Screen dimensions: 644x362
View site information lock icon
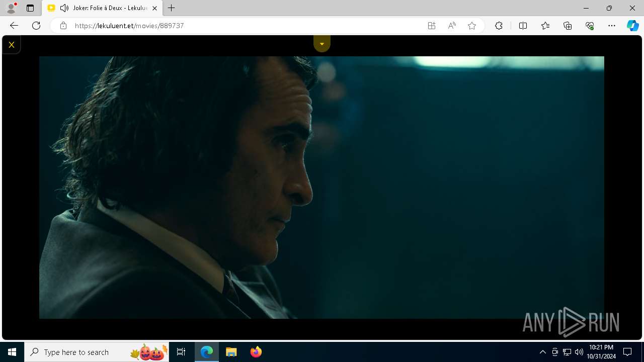point(63,26)
